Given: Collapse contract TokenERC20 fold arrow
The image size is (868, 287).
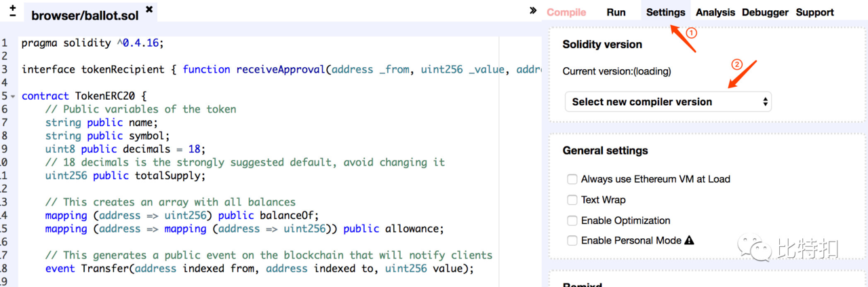Looking at the screenshot, I should (x=13, y=96).
